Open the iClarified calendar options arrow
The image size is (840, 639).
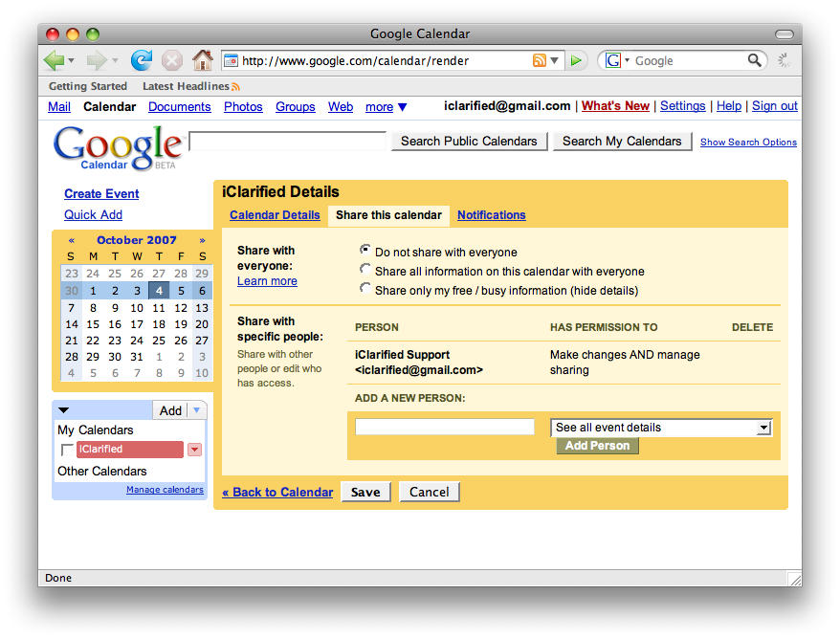[x=194, y=450]
